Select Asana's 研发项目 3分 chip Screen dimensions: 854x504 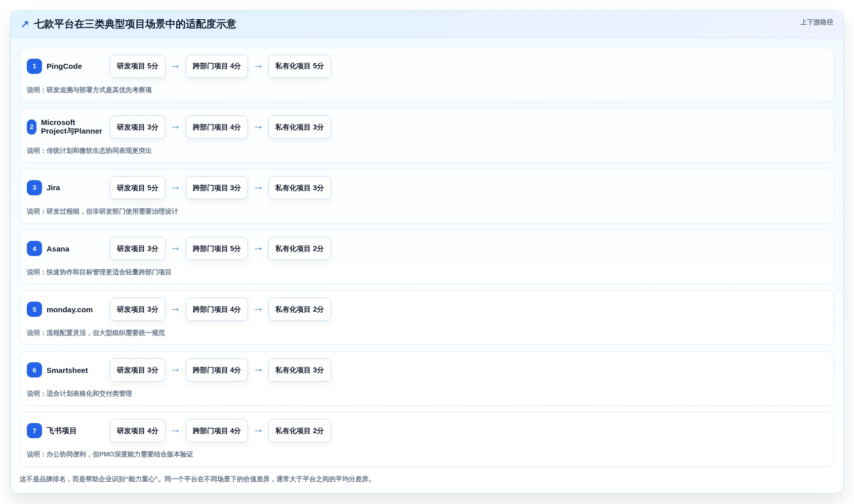click(x=138, y=248)
